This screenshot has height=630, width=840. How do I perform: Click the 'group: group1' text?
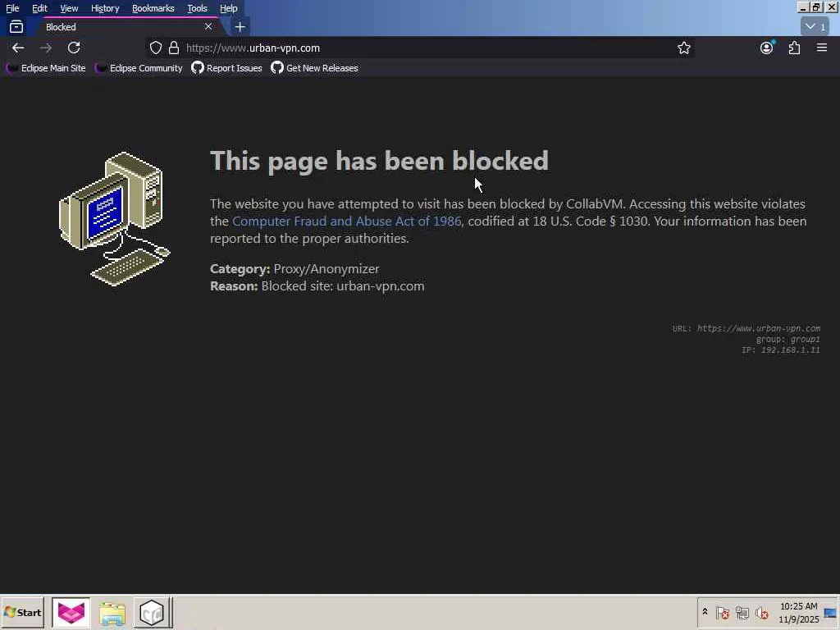coord(787,339)
